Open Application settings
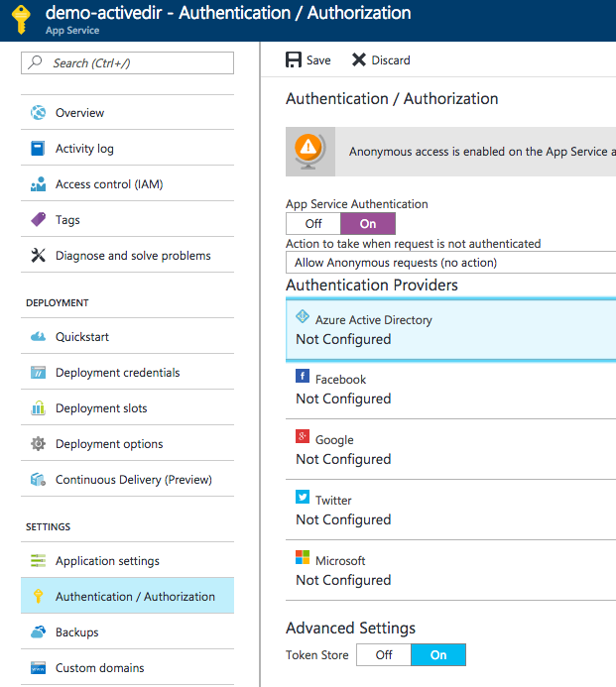This screenshot has height=687, width=616. click(127, 560)
